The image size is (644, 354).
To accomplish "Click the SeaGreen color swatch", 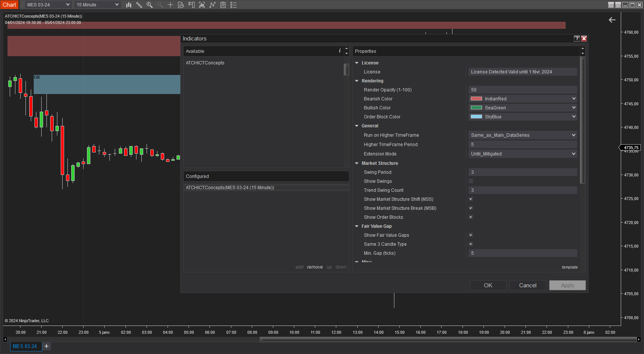I will [x=476, y=108].
